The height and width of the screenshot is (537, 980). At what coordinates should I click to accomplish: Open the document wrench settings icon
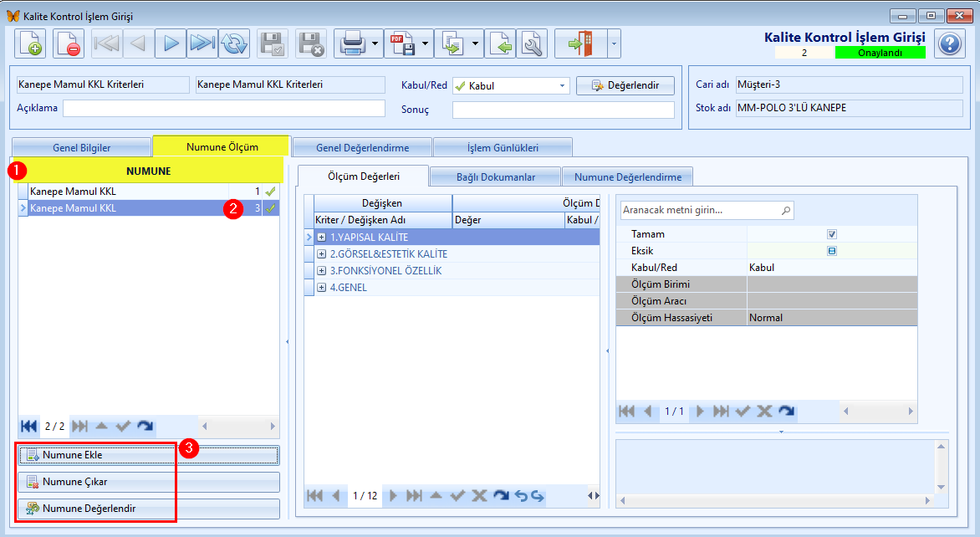532,43
